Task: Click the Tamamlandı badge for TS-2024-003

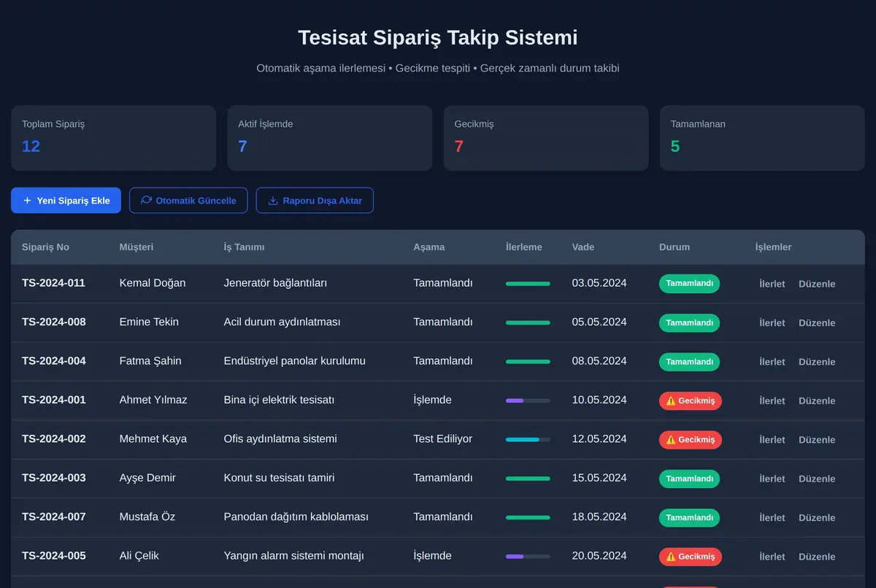Action: click(x=689, y=479)
